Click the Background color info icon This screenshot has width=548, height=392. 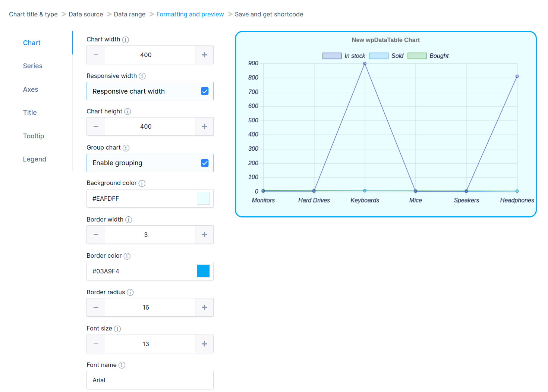pyautogui.click(x=142, y=184)
